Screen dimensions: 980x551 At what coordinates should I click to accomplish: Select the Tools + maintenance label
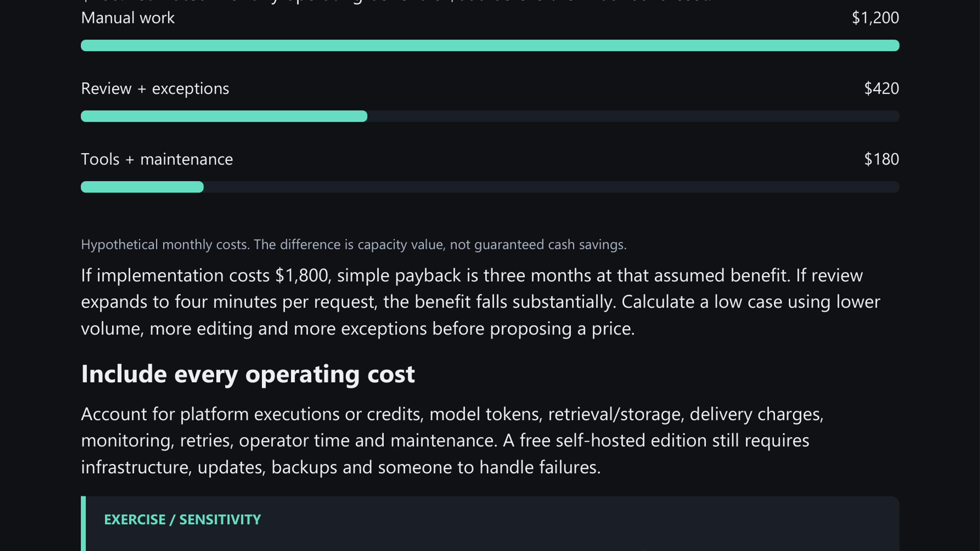tap(157, 159)
